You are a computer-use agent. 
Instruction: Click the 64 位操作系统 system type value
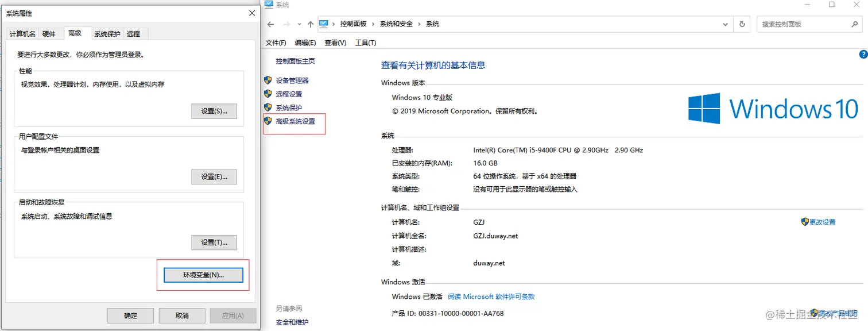point(525,176)
